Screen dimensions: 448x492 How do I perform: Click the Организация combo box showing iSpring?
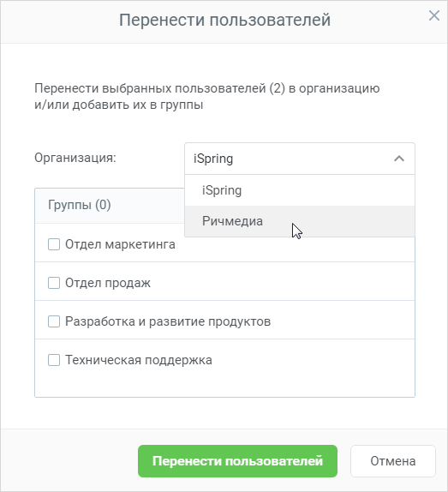(300, 159)
